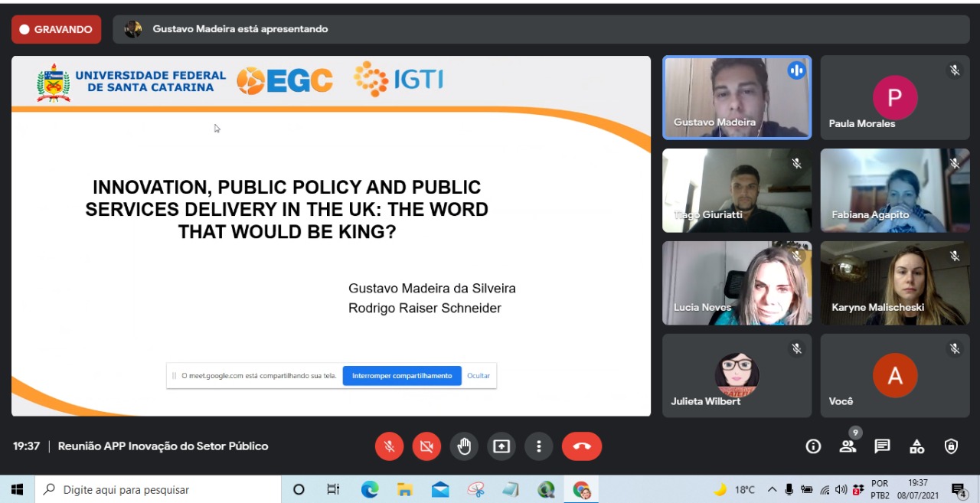Unmute the microphone in the call controls

point(389,446)
